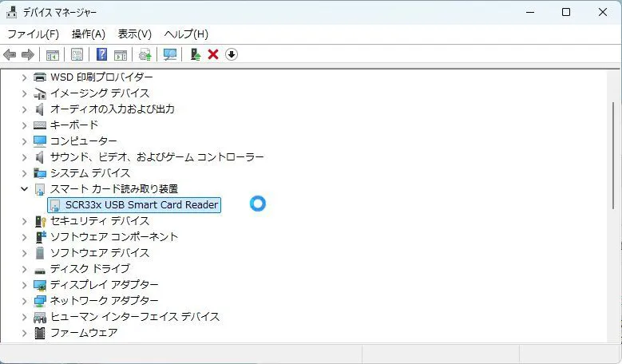Image resolution: width=622 pixels, height=364 pixels.
Task: Collapse the スマート カード読み取り装置 node
Action: (24, 189)
